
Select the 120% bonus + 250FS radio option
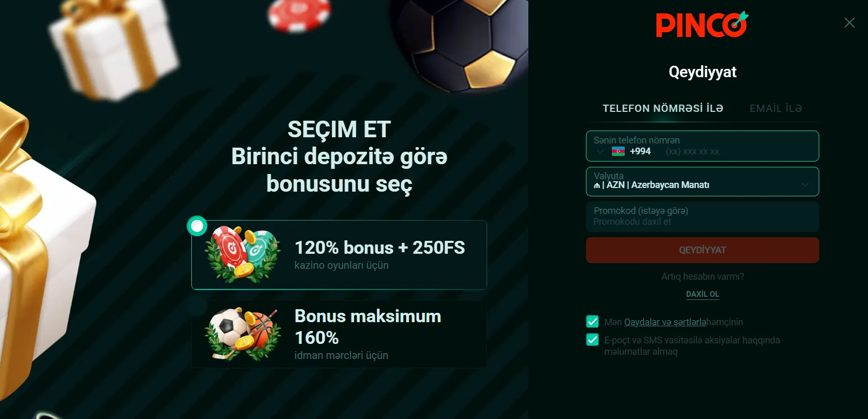[197, 226]
